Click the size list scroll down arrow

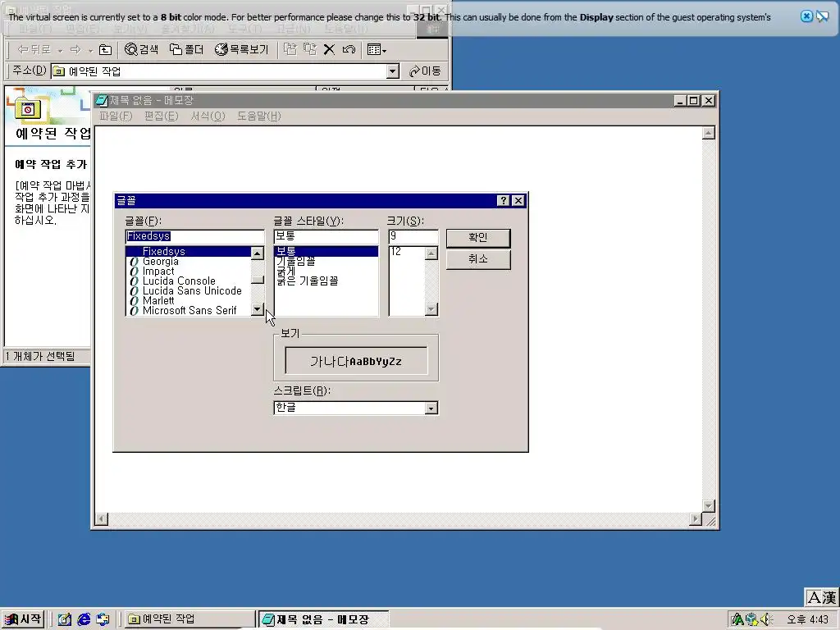coord(431,309)
